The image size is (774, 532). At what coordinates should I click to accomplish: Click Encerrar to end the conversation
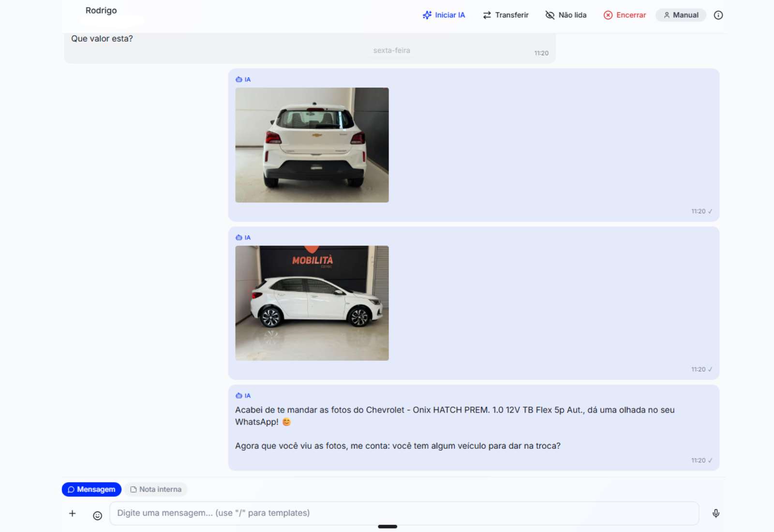click(x=625, y=15)
